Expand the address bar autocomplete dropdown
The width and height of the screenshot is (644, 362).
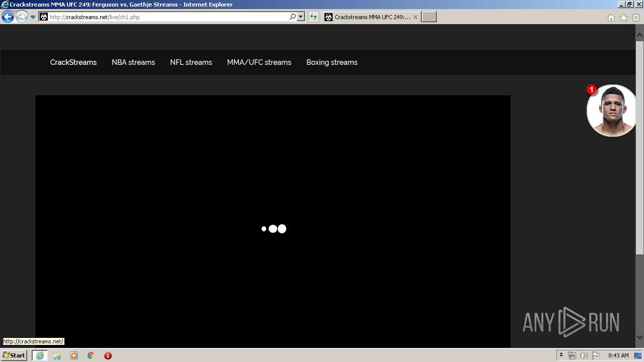point(301,17)
